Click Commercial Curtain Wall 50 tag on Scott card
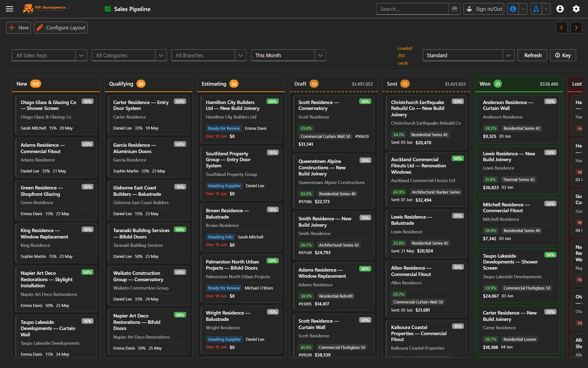 (325, 136)
